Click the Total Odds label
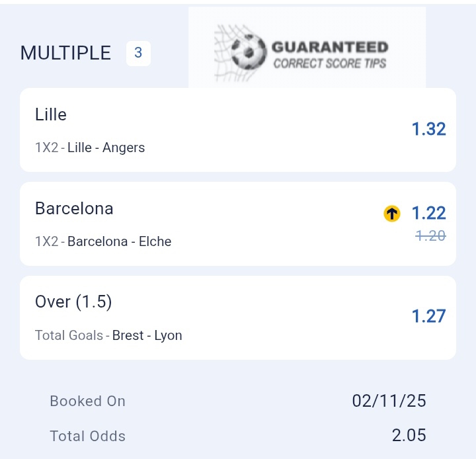Image resolution: width=476 pixels, height=459 pixels. [87, 436]
